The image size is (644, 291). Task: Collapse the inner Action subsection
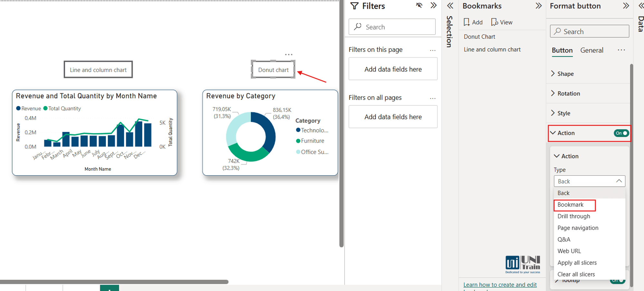pos(566,156)
